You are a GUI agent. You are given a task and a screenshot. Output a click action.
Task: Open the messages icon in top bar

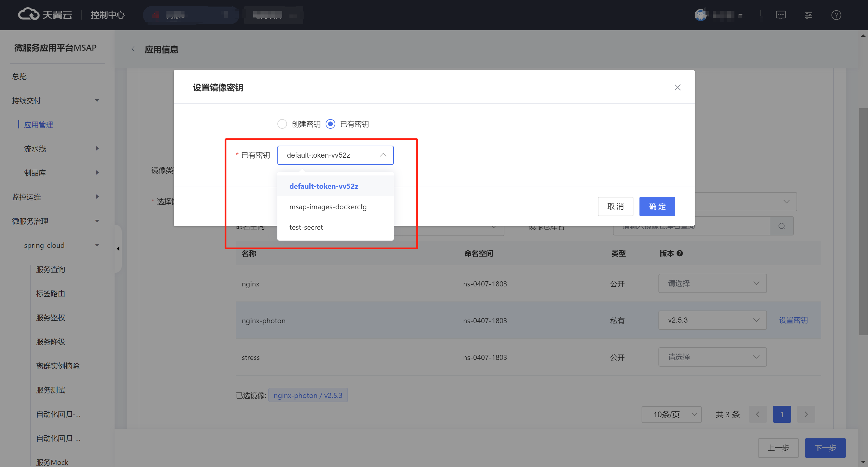click(x=780, y=15)
